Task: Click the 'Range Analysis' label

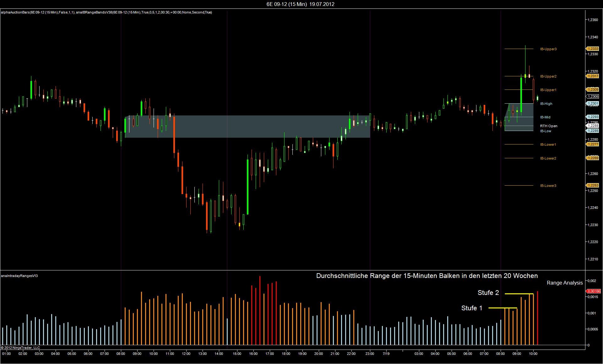Action: point(565,283)
